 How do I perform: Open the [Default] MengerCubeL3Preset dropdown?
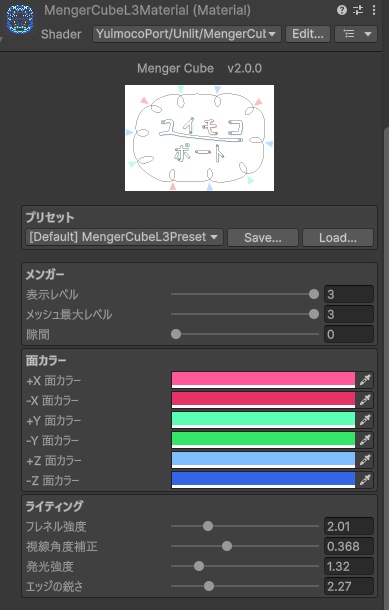point(124,237)
